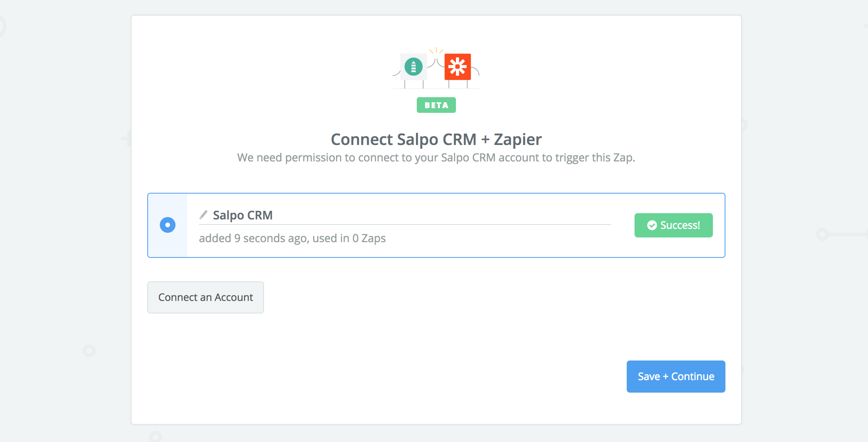
Task: Click Save + Continue button
Action: pyautogui.click(x=676, y=377)
